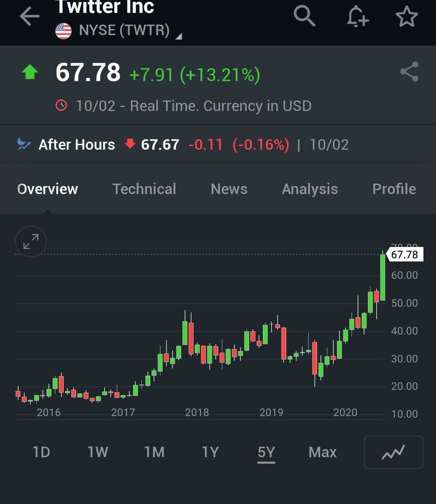
Task: Set the chart range to 1W
Action: 98,452
